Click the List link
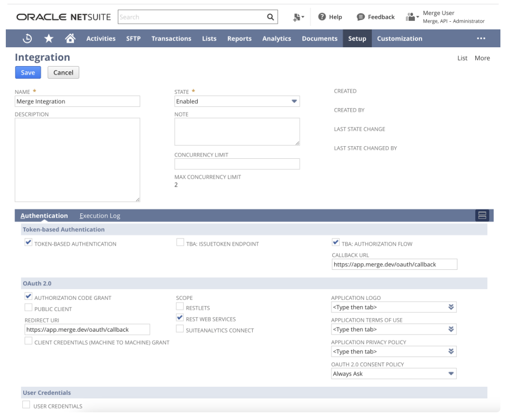Viewport: 512px width, 420px height. (x=462, y=58)
